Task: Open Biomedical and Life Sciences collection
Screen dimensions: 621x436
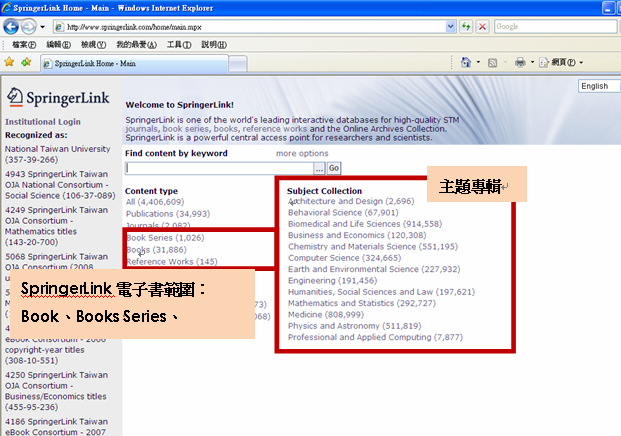Action: click(x=365, y=224)
